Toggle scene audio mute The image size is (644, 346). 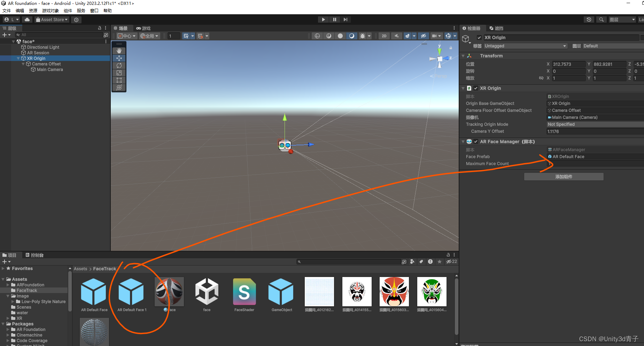(396, 36)
